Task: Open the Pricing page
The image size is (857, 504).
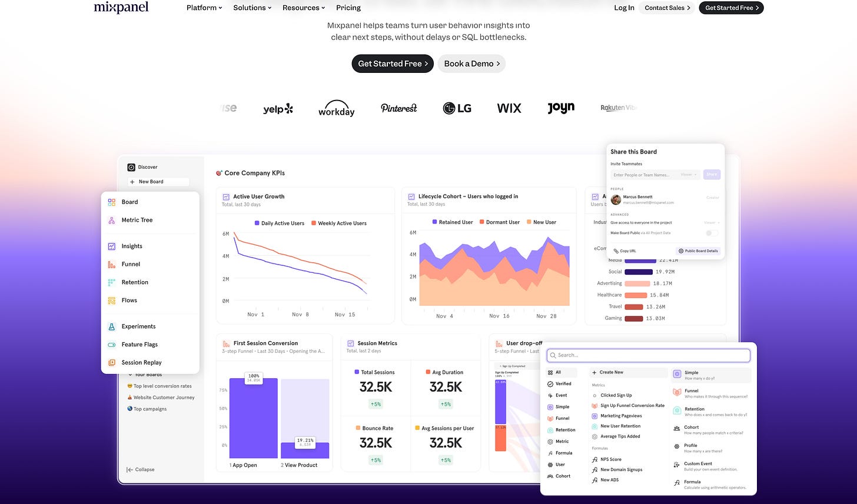Action: click(x=348, y=8)
